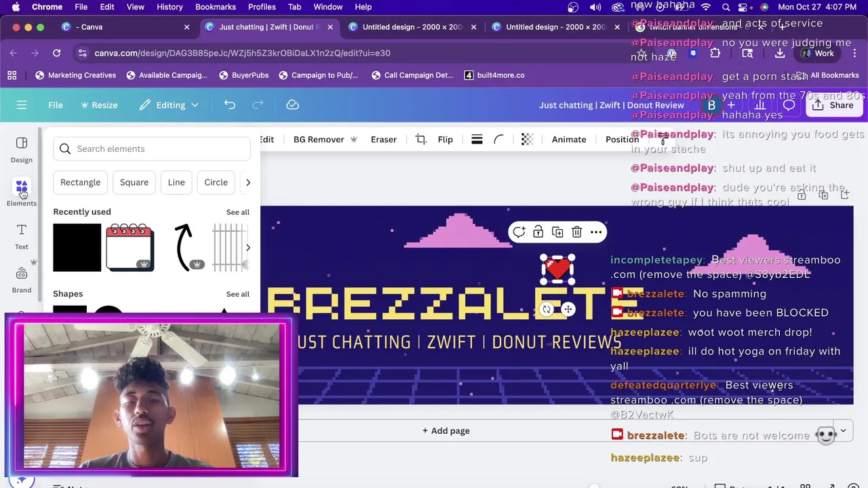Switch to the '- Canva' browser tab

coord(125,27)
